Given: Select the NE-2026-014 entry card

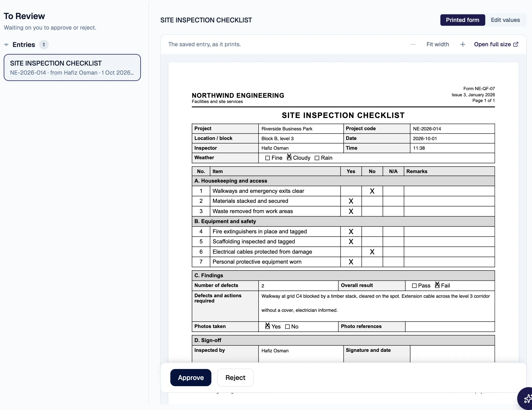Looking at the screenshot, I should coord(72,67).
